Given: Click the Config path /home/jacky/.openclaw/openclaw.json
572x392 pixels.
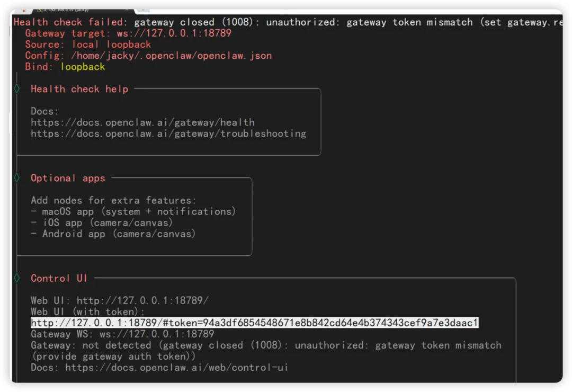Looking at the screenshot, I should [x=172, y=56].
